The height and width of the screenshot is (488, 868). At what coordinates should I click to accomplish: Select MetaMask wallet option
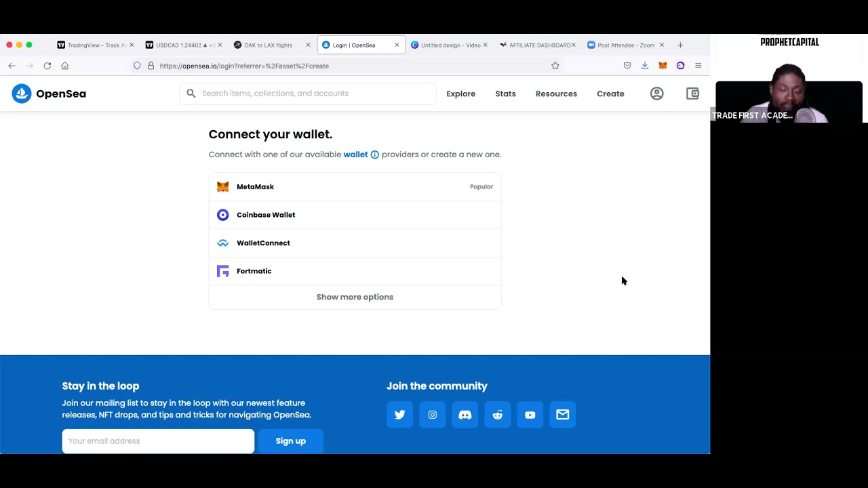pos(355,186)
